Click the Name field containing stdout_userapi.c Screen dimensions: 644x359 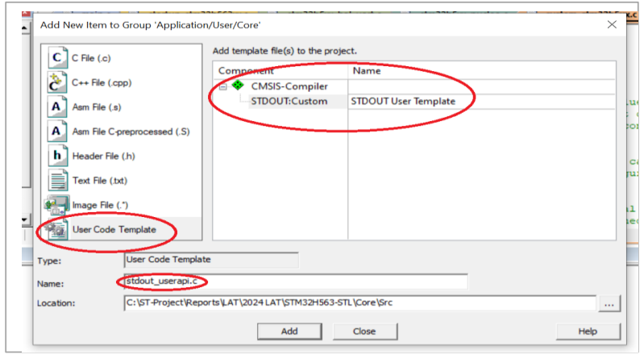point(296,282)
